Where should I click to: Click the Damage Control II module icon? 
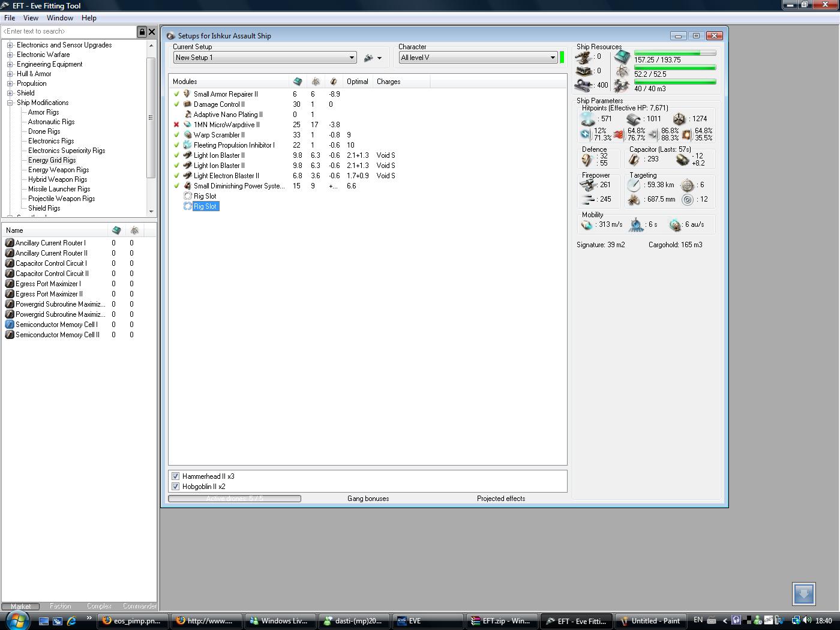click(187, 104)
